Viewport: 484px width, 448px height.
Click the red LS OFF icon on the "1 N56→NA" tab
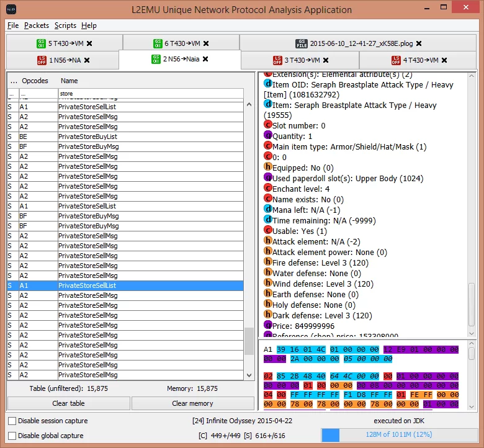point(42,60)
